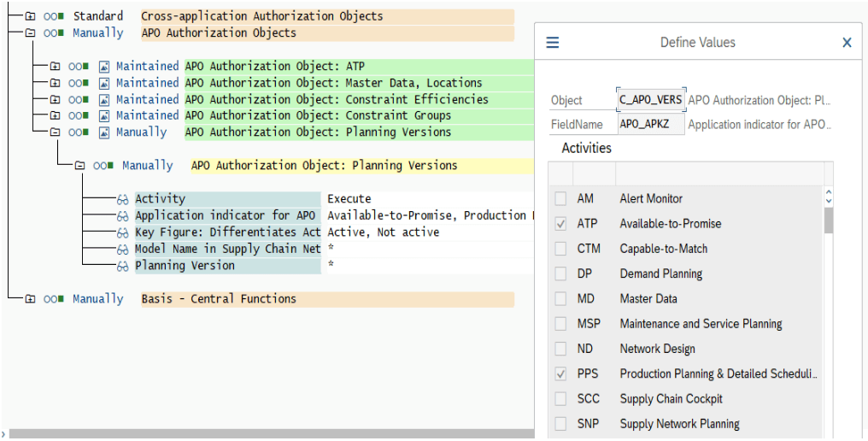Uncheck the ATP Available-to-Promise checkbox
The image size is (868, 441).
[560, 223]
